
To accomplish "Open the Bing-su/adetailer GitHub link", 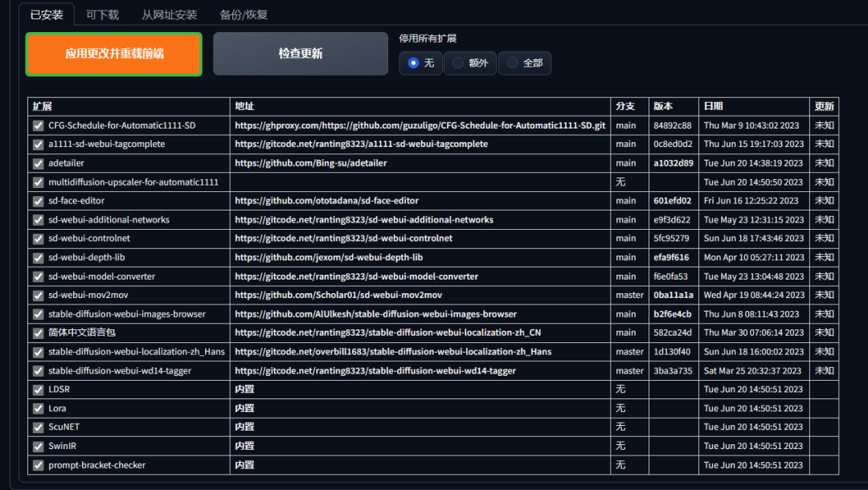I will (310, 163).
